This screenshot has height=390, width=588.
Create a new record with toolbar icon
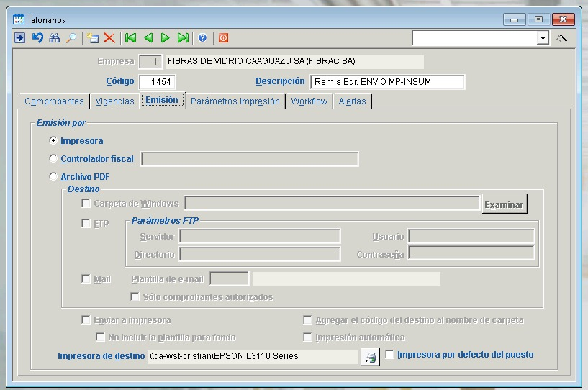point(92,38)
